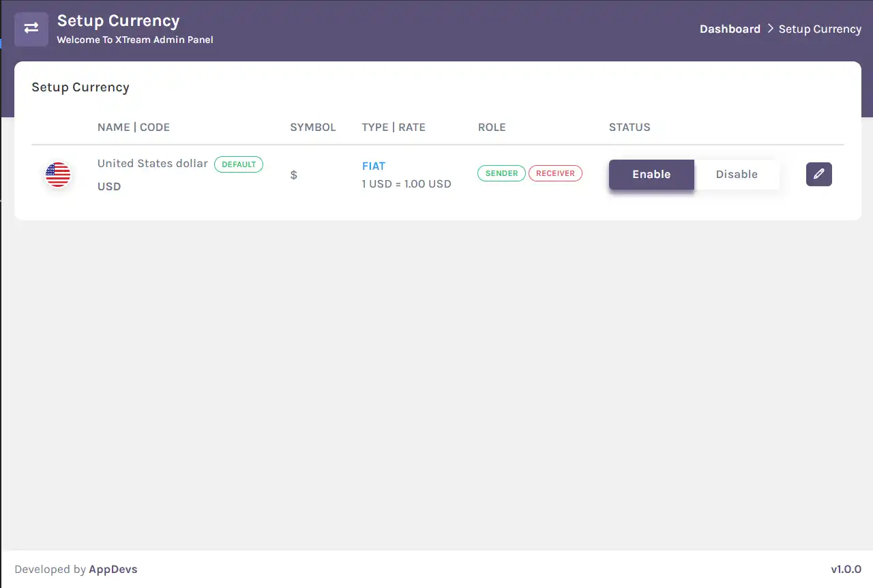
Task: Click the AppDevs developer link
Action: pos(113,569)
